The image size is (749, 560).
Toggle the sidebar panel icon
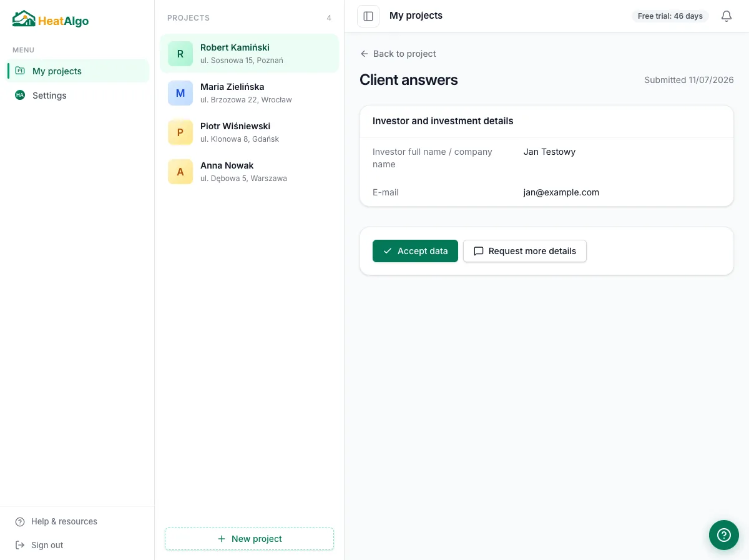coord(368,16)
